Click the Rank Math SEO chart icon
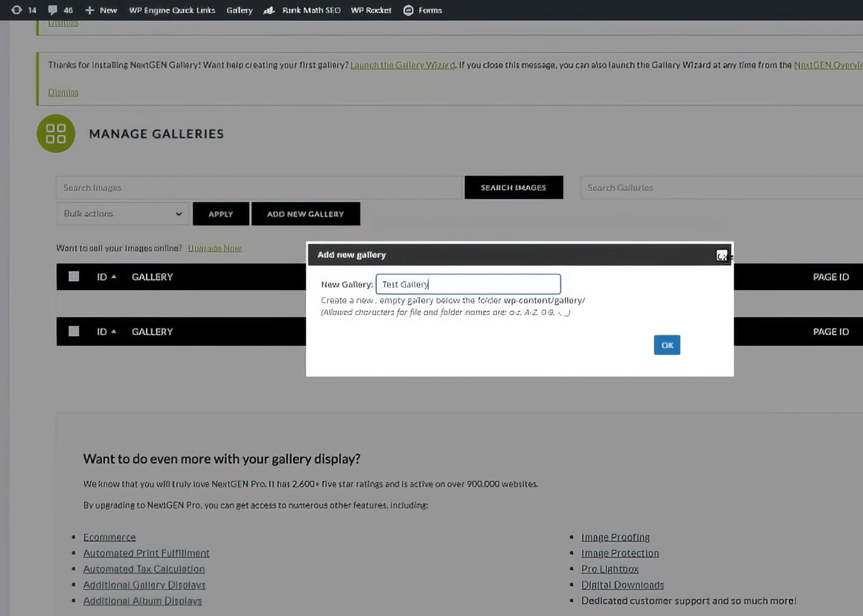This screenshot has height=616, width=863. tap(269, 10)
